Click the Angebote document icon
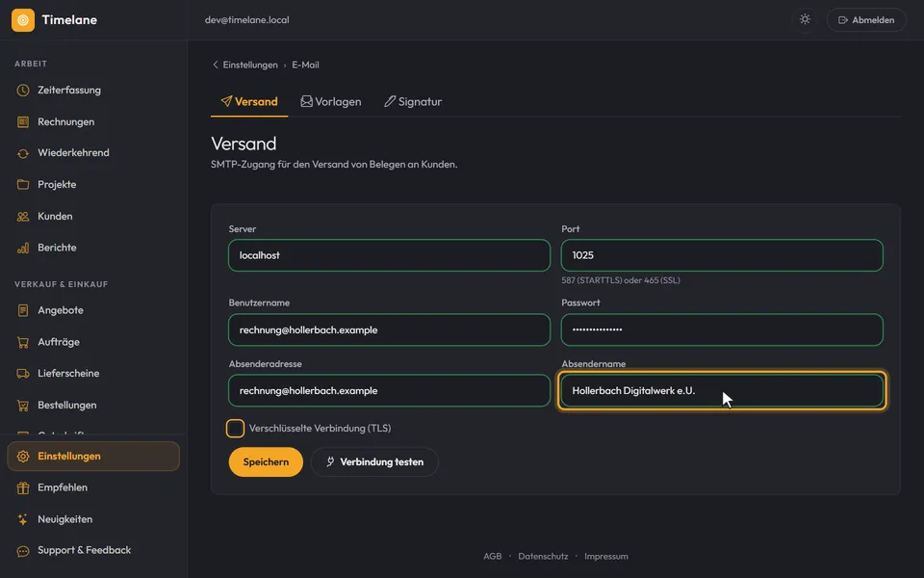924x578 pixels. [x=23, y=310]
